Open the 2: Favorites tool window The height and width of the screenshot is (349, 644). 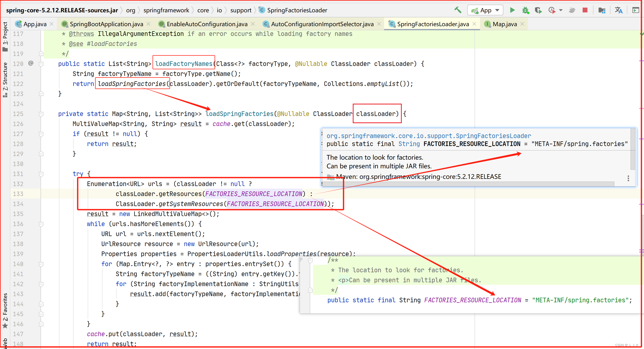(x=5, y=311)
